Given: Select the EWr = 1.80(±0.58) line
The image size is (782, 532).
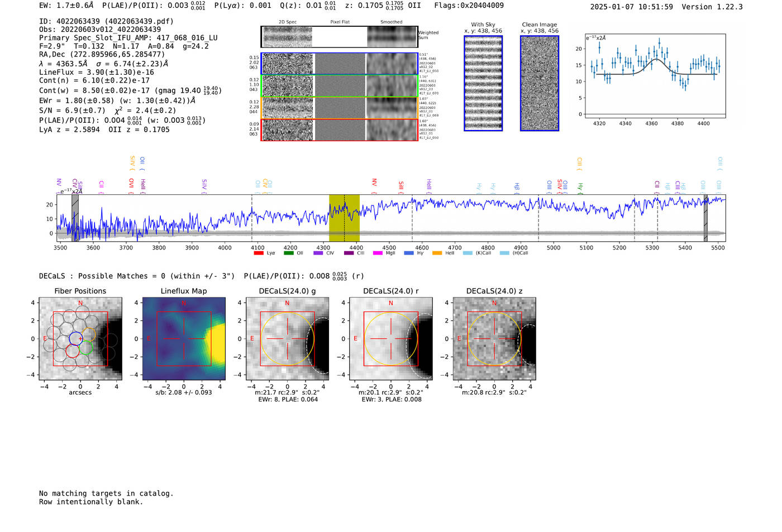Looking at the screenshot, I should click(x=117, y=100).
